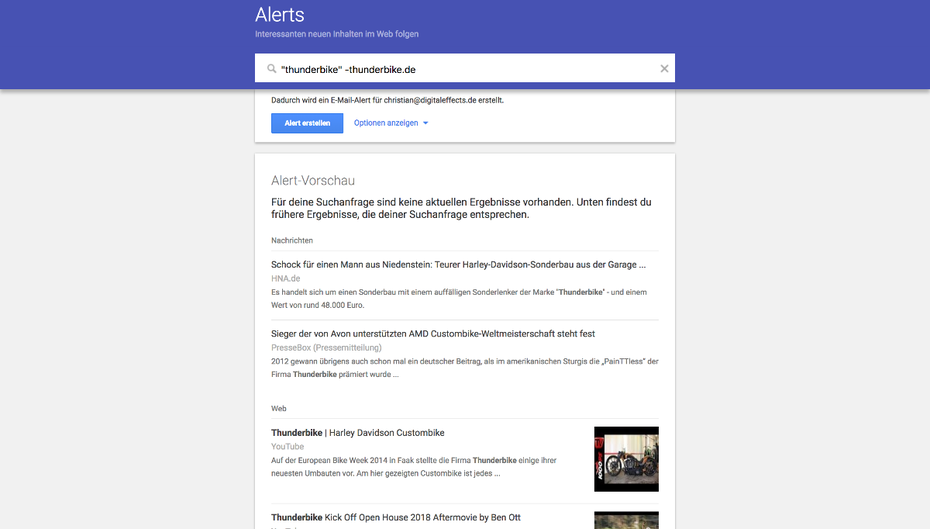Click into the alert search field

464,69
